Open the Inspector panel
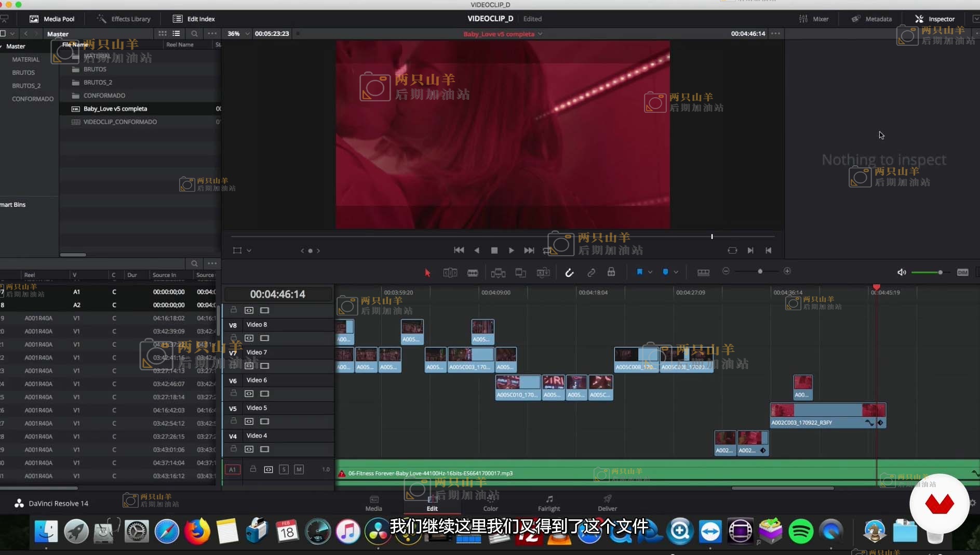This screenshot has width=980, height=555. pos(934,19)
